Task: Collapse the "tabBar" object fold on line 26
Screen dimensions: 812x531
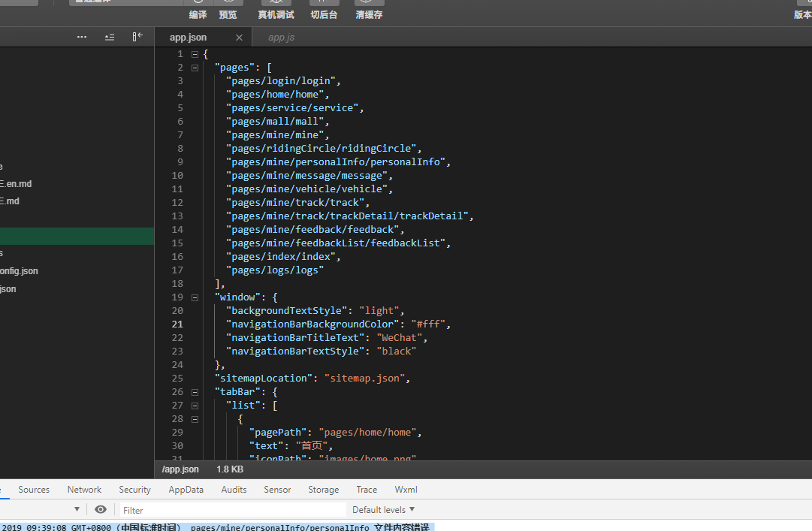Action: tap(195, 392)
